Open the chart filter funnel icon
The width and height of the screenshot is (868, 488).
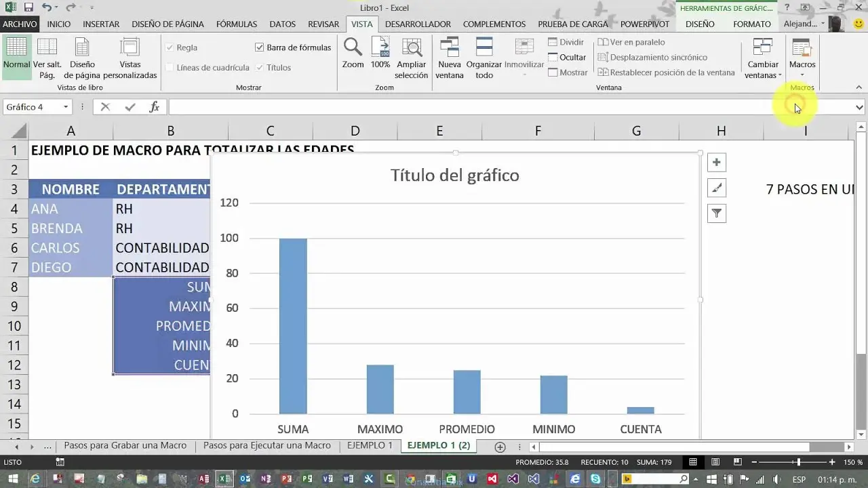coord(717,213)
